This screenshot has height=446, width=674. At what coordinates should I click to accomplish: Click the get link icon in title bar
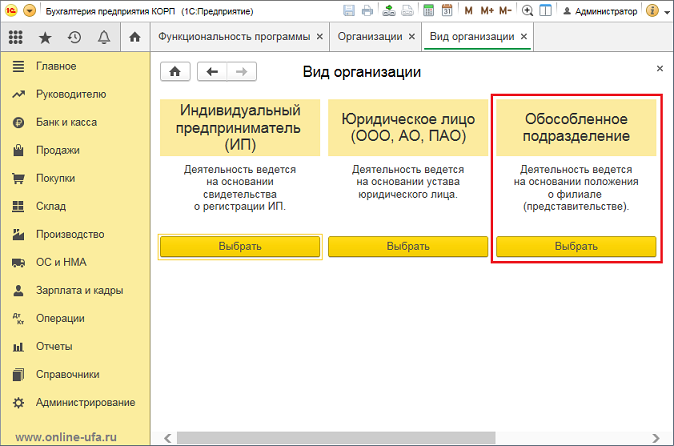(389, 11)
